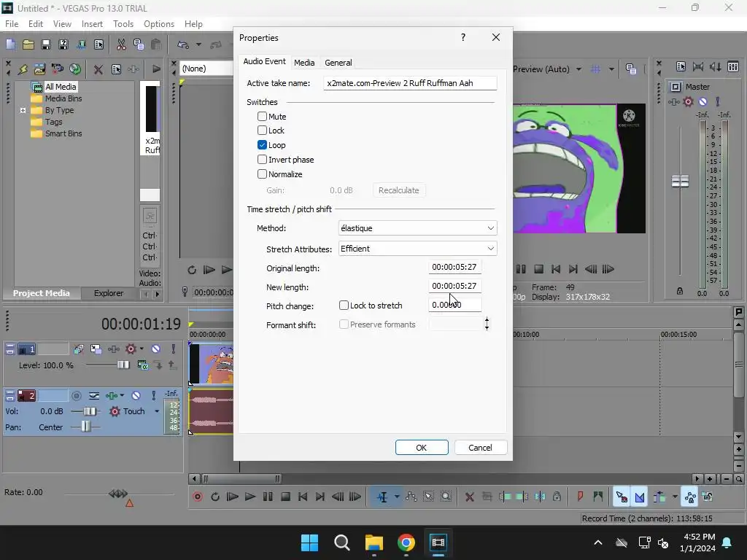Viewport: 747px width, 560px height.
Task: Select the Normal Edit tool icon
Action: 382,497
